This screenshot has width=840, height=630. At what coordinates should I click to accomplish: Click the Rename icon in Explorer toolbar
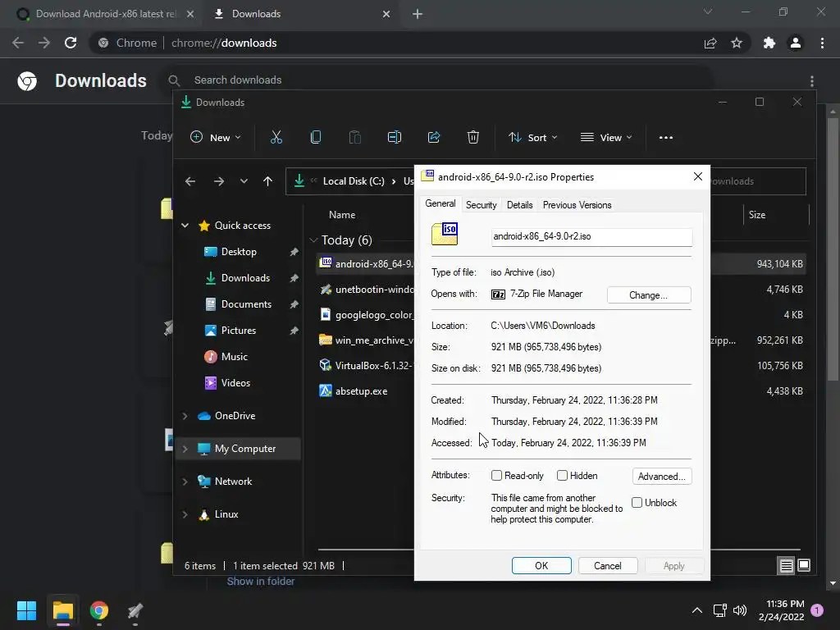coord(395,137)
